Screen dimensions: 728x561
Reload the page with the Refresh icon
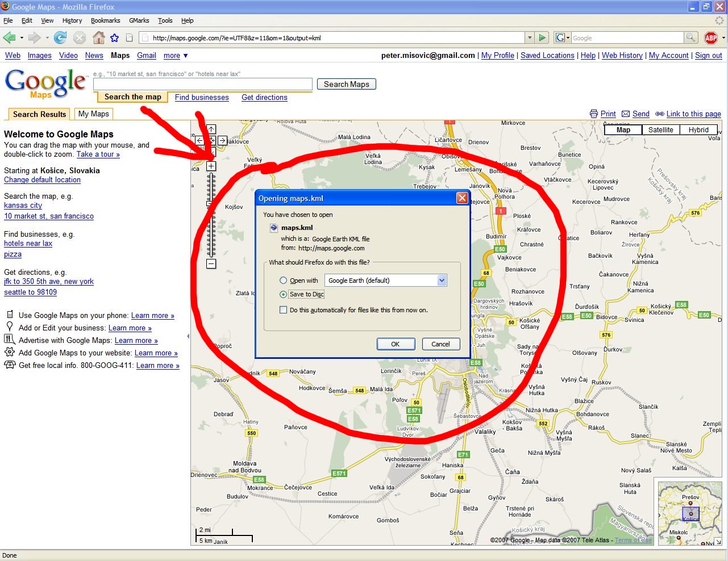(60, 38)
